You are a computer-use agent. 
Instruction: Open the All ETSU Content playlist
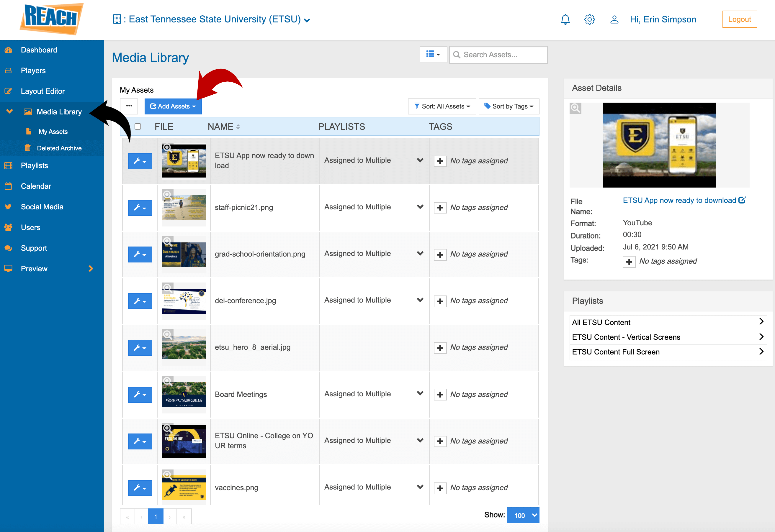(666, 323)
